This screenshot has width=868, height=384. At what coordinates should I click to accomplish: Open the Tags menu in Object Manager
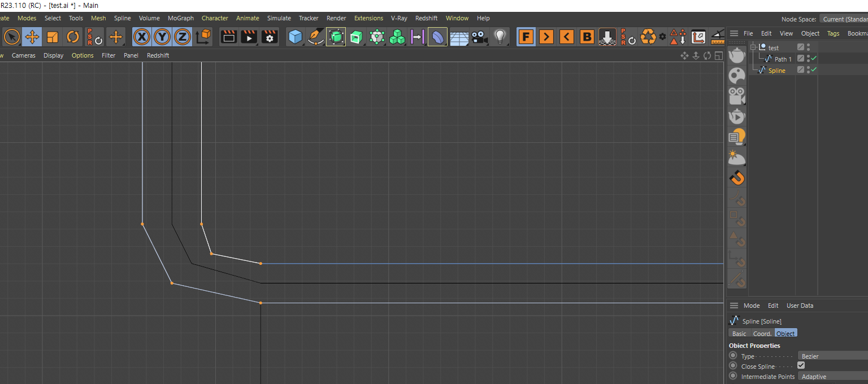833,33
